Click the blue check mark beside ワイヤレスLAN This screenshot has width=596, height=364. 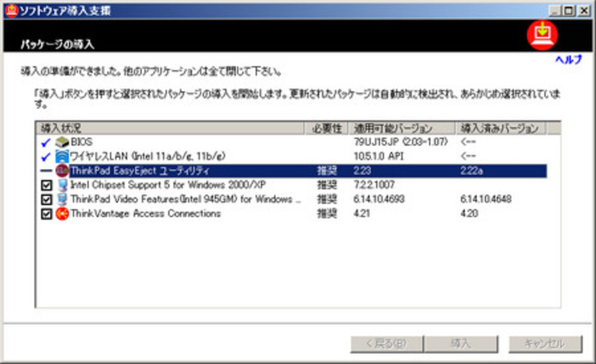46,157
